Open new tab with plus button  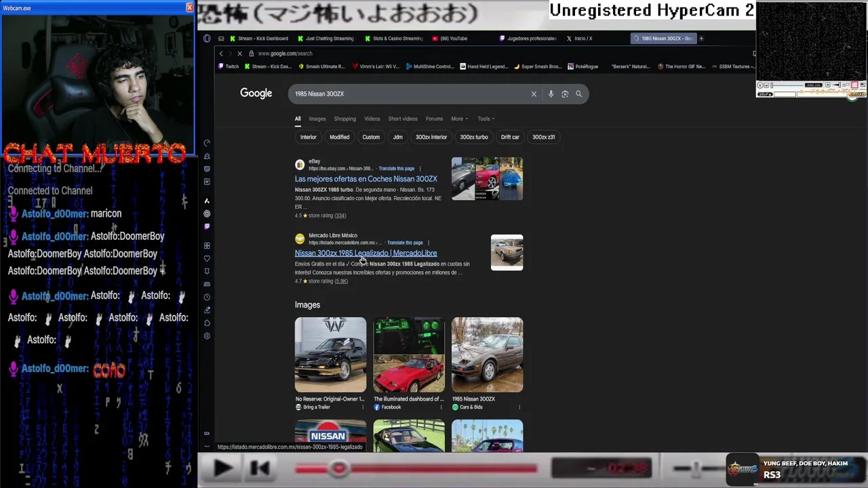[x=701, y=39]
